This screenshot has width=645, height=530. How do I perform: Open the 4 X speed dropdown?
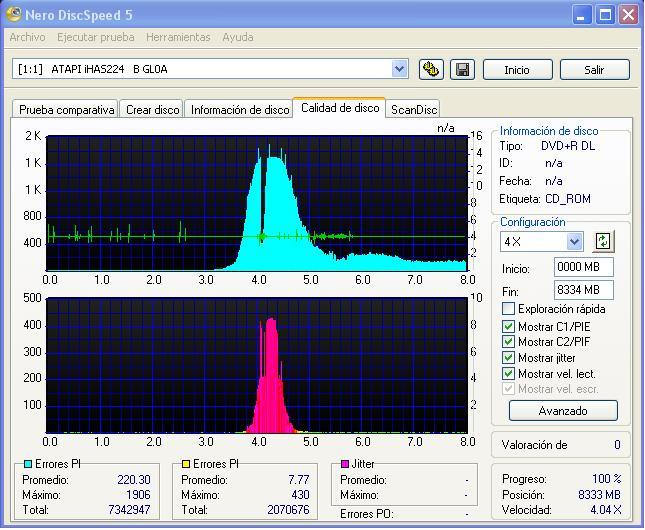(x=574, y=241)
